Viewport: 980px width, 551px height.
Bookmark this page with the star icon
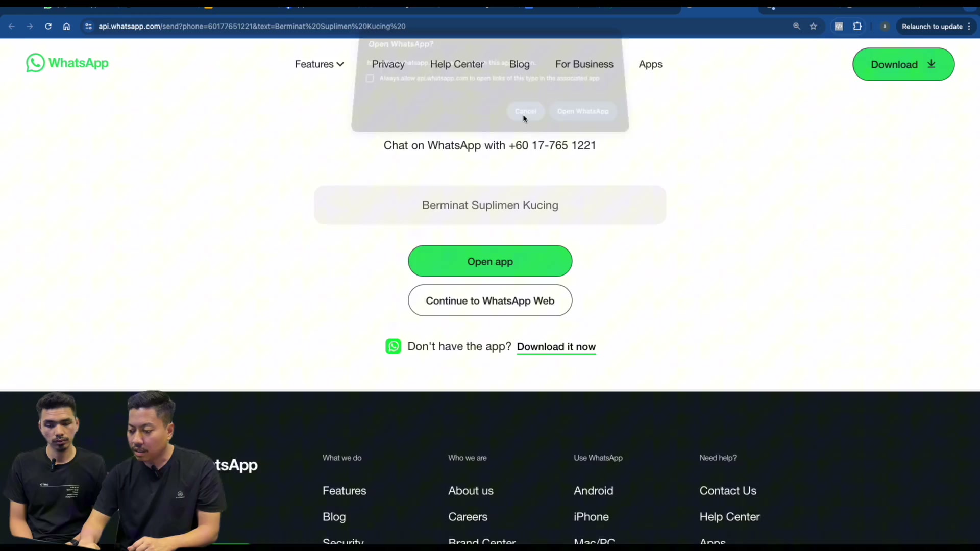(x=814, y=26)
